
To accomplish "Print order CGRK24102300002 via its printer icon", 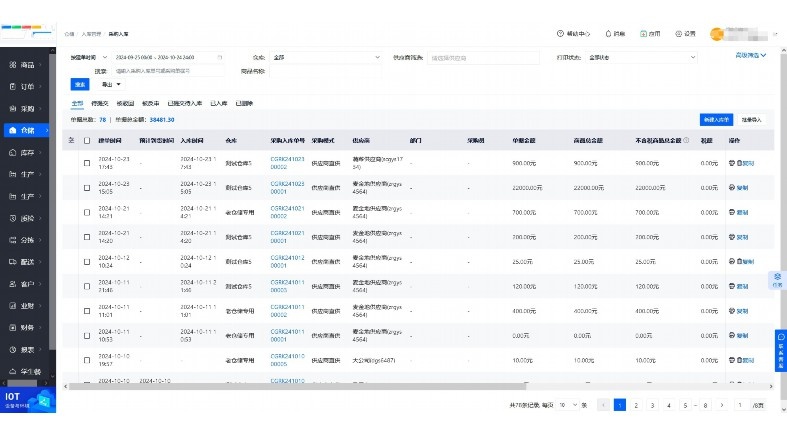I will point(731,163).
